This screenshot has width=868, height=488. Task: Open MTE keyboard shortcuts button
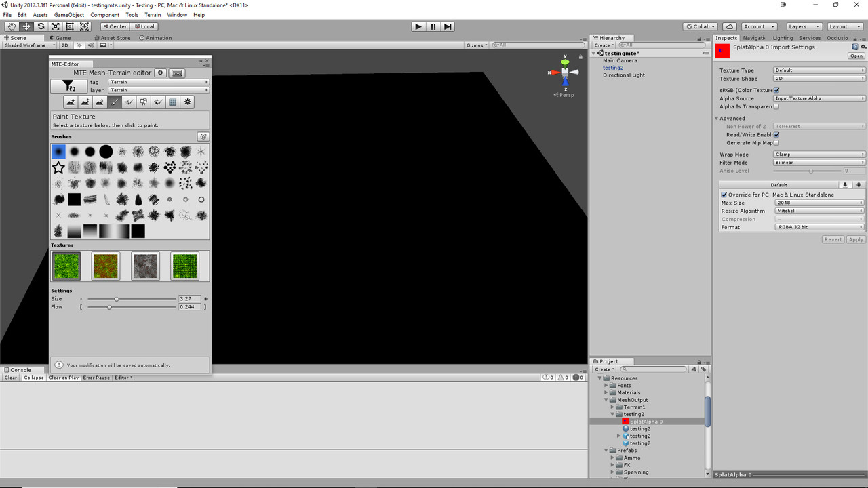[176, 73]
